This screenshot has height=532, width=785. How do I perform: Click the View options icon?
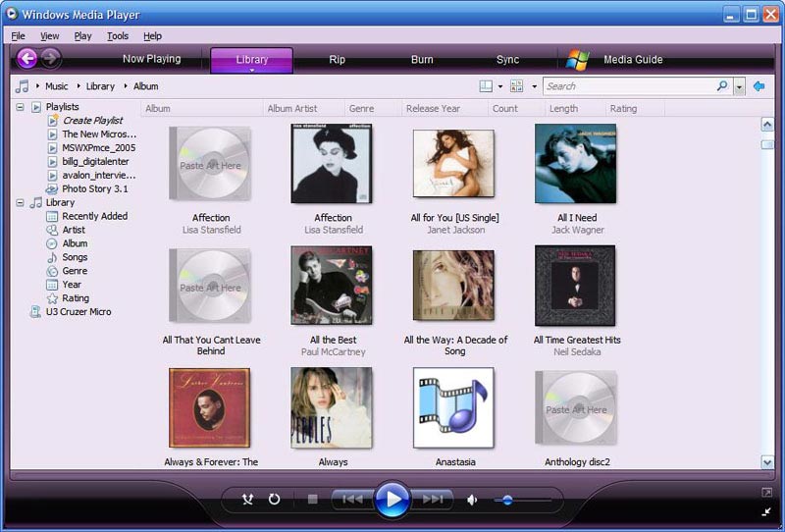[x=516, y=86]
